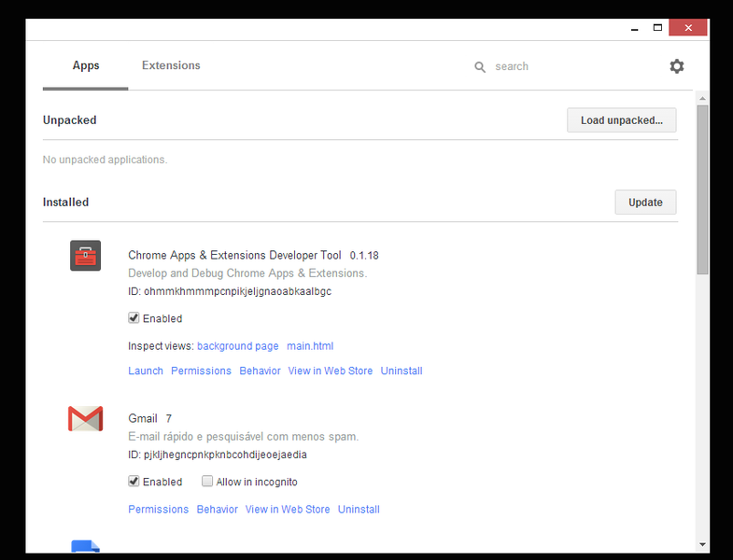733x560 pixels.
Task: Uncheck Enabled for Gmail app
Action: click(x=134, y=481)
